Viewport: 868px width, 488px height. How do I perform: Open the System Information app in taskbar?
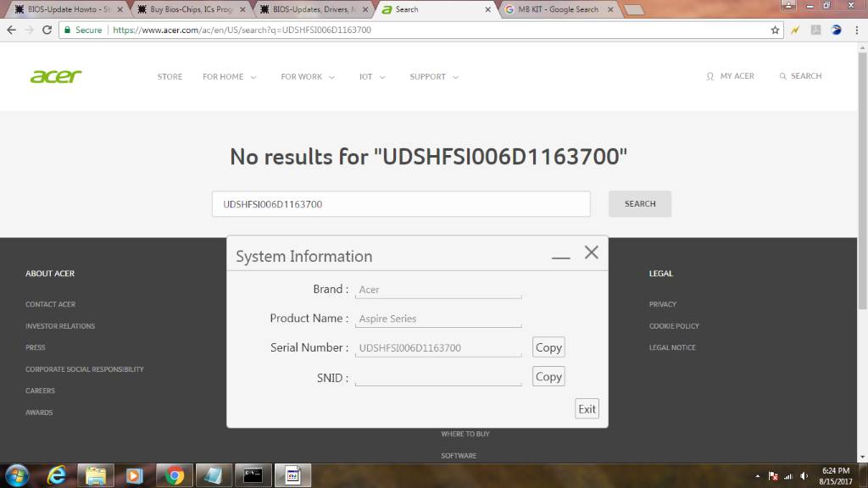pyautogui.click(x=292, y=475)
